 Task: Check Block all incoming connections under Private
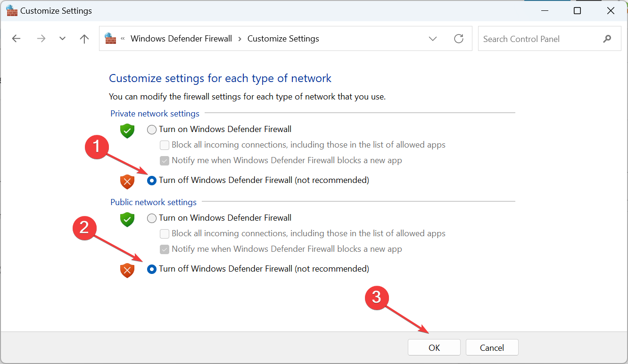164,145
